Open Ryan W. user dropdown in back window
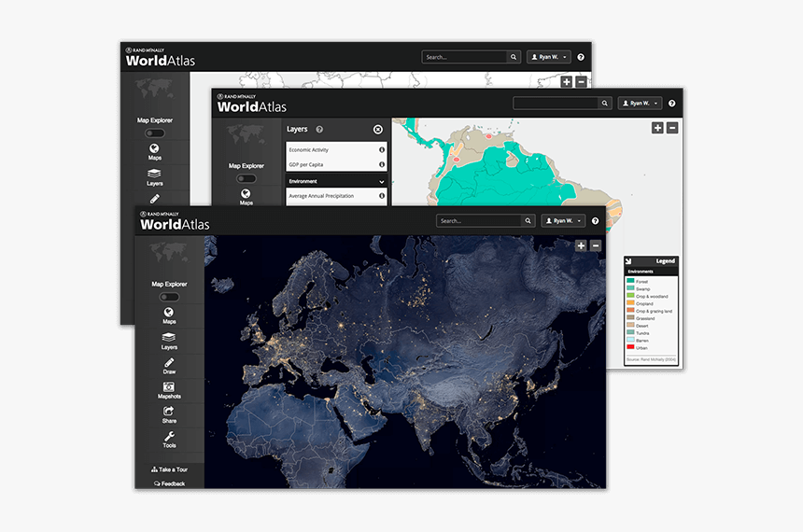803x532 pixels. (x=549, y=57)
